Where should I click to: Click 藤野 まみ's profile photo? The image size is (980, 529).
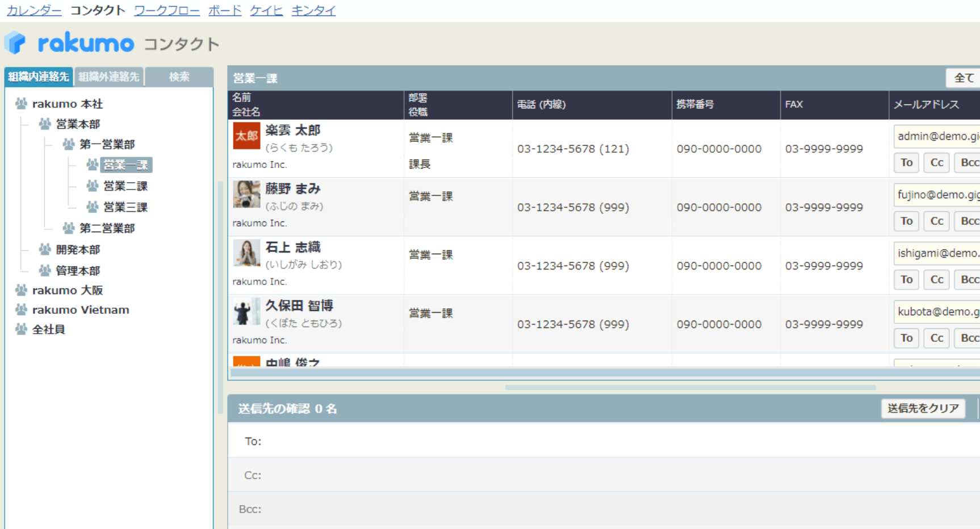point(246,194)
